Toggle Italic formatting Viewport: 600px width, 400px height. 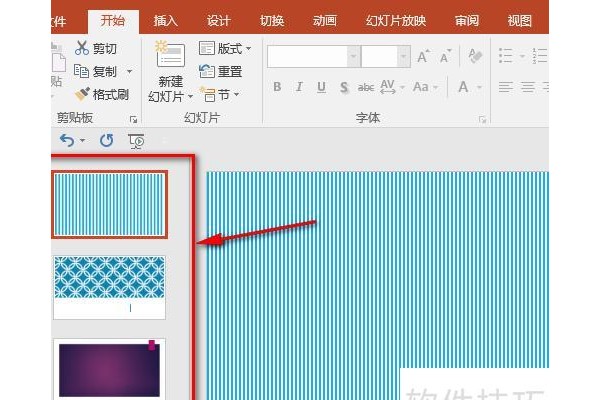click(299, 87)
